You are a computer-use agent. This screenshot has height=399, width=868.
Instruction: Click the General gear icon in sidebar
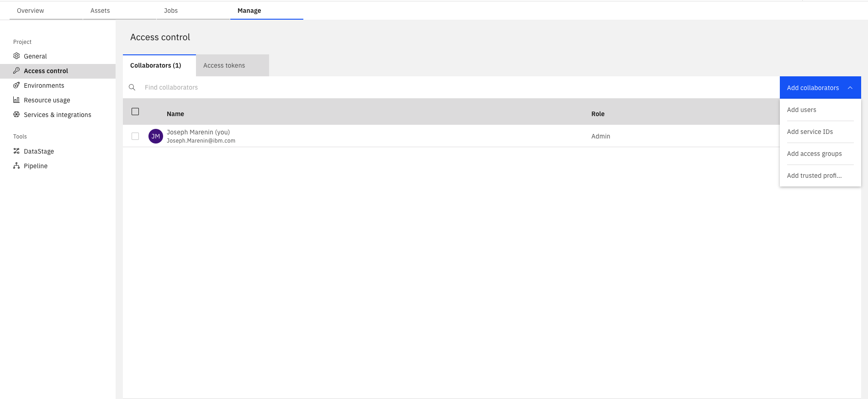16,56
